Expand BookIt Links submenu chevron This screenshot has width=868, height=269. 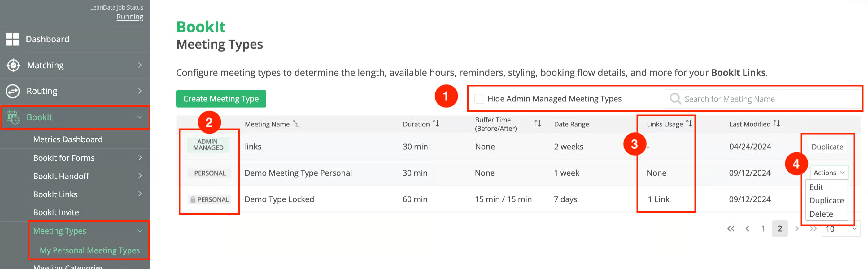click(x=140, y=194)
